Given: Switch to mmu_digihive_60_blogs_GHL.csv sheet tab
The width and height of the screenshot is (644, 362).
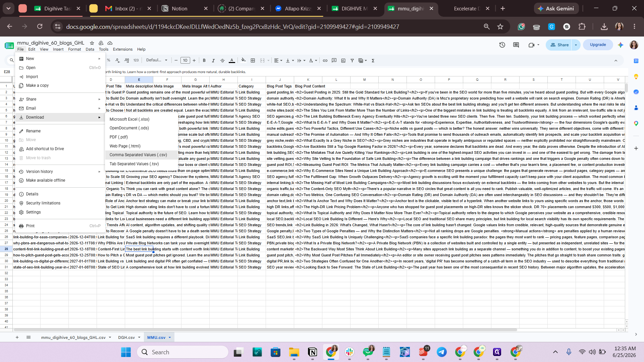Looking at the screenshot, I should 73,338.
